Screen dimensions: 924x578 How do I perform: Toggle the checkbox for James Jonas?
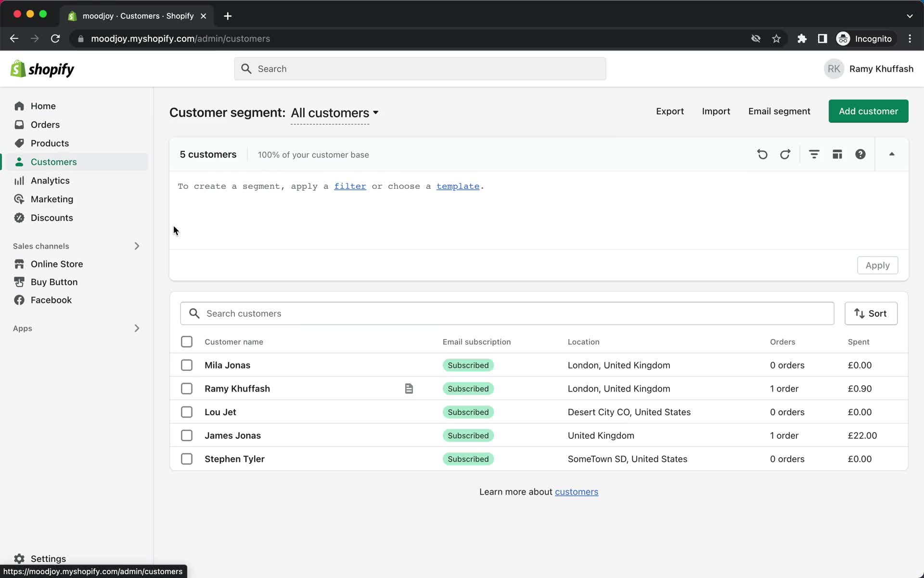tap(187, 435)
